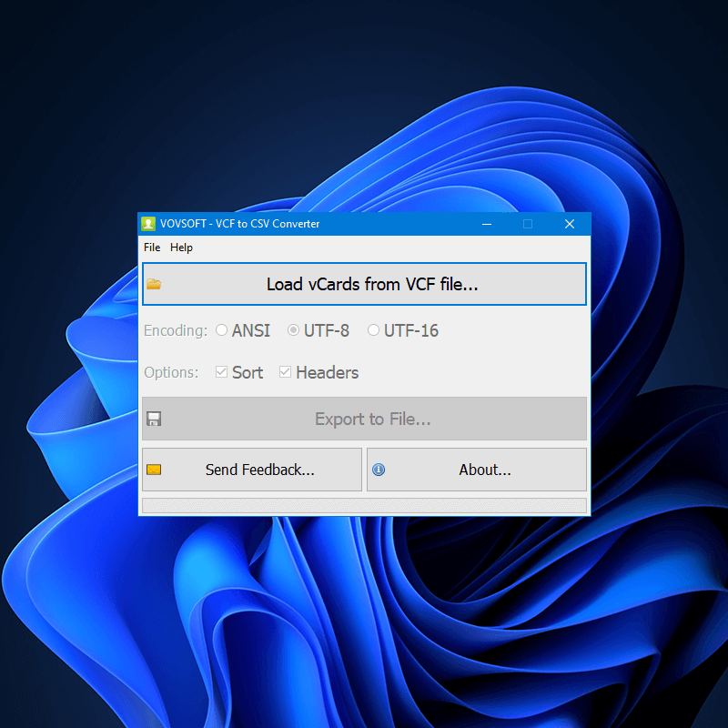The width and height of the screenshot is (728, 728).
Task: Click the blue info icon on About button
Action: point(379,469)
